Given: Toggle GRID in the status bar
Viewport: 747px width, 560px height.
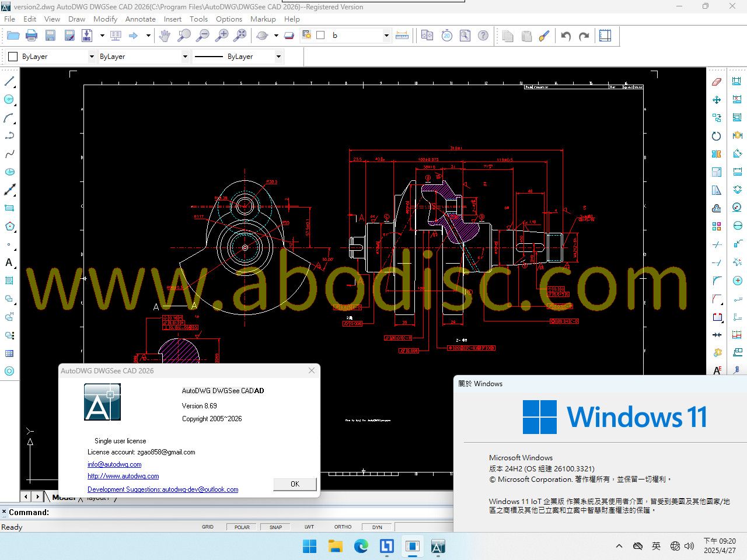Looking at the screenshot, I should point(208,527).
